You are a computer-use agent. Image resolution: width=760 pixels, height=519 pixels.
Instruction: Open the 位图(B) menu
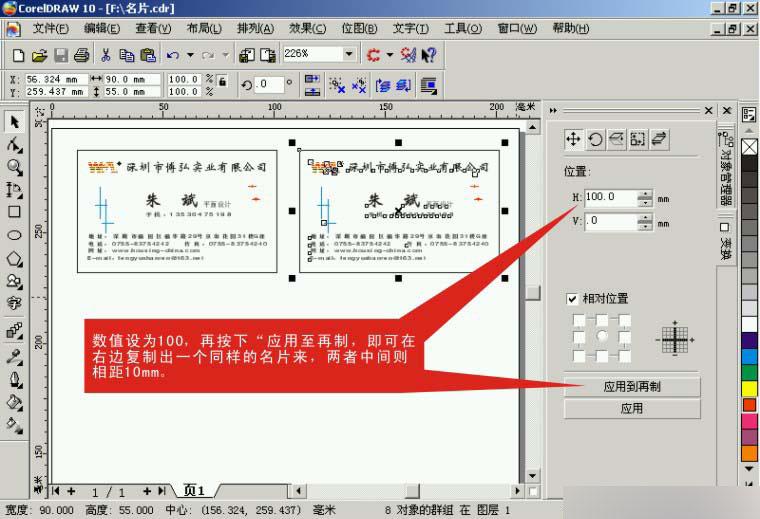coord(359,29)
